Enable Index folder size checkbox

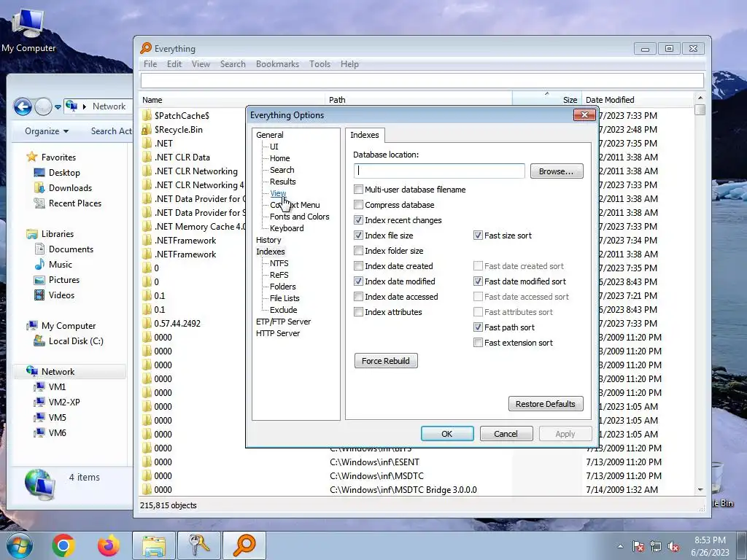pyautogui.click(x=358, y=251)
